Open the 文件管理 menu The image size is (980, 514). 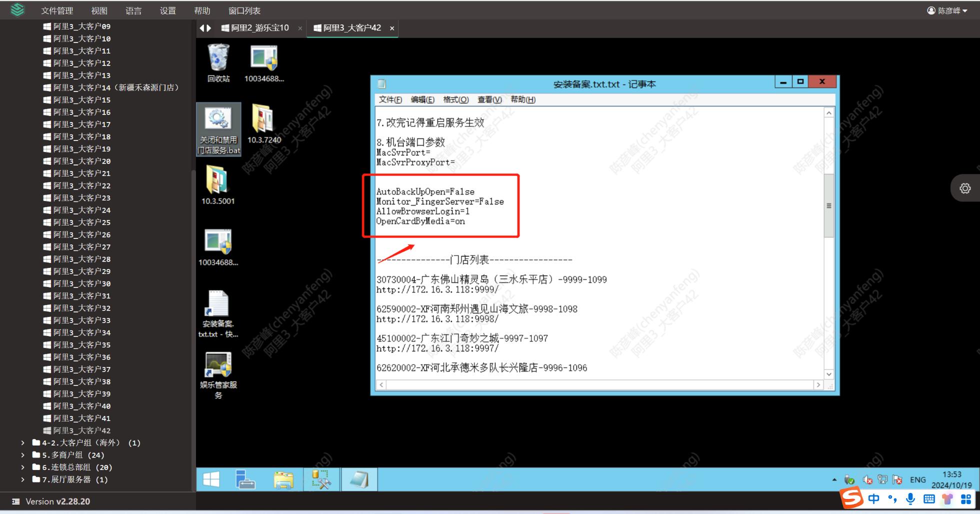pyautogui.click(x=57, y=10)
